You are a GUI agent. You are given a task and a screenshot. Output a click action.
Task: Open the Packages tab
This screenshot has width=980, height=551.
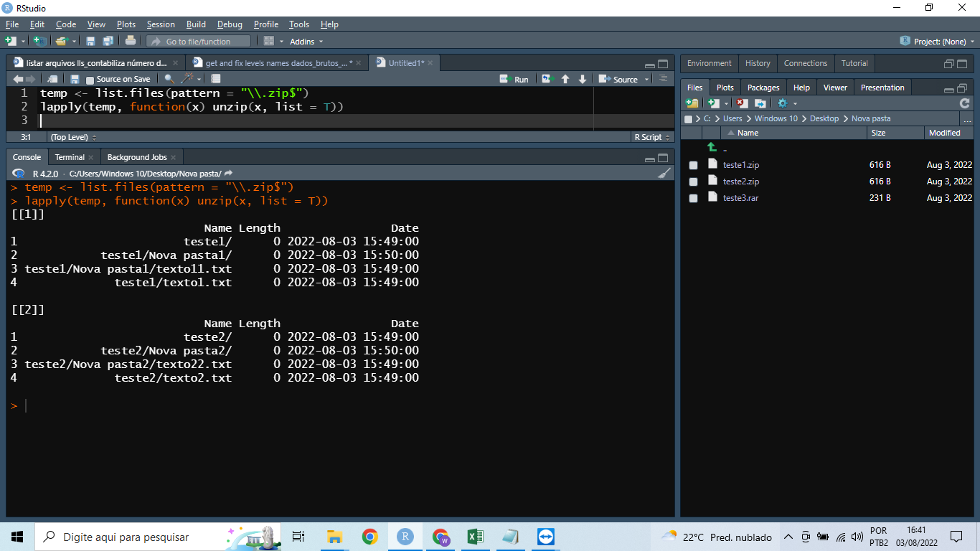point(763,88)
